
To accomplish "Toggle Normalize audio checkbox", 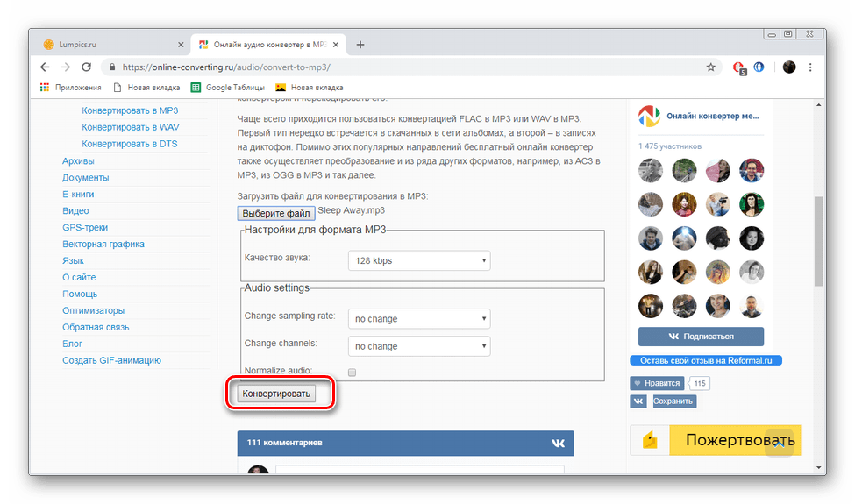I will [353, 373].
